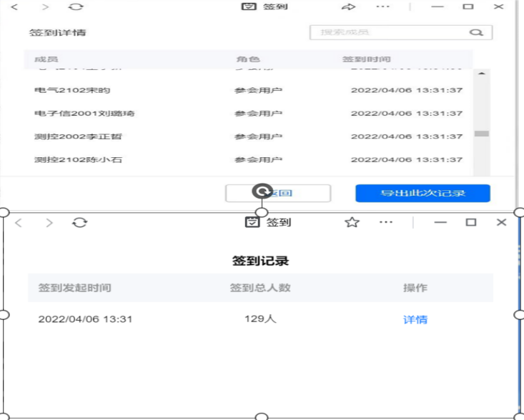Click the refresh icon in the upper window
The width and height of the screenshot is (524, 420).
click(75, 6)
